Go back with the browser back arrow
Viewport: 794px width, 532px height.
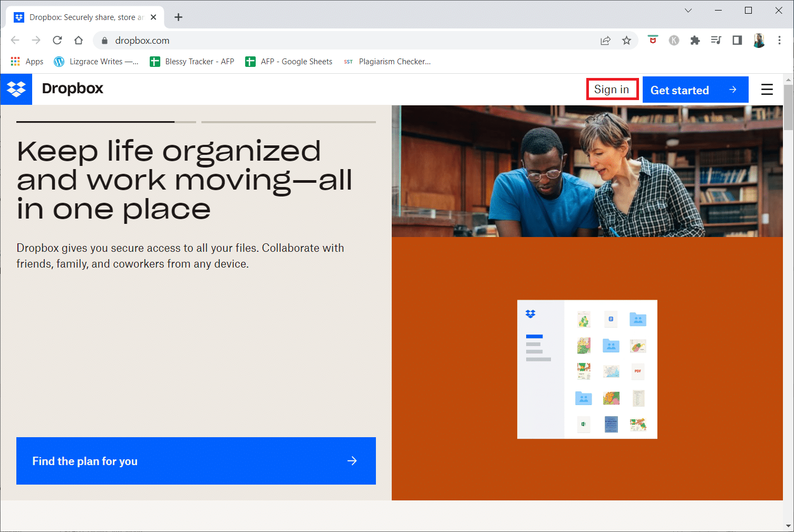15,40
